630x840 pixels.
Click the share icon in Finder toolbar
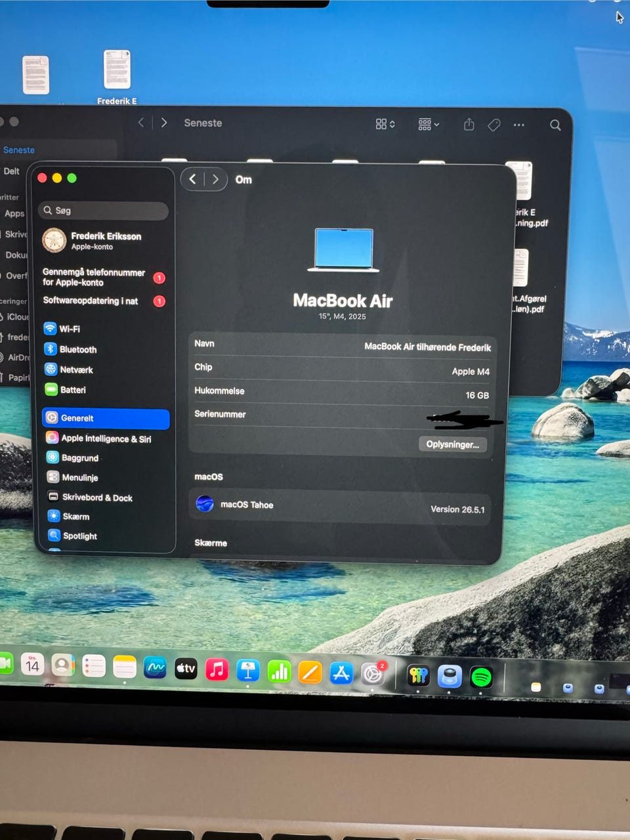pyautogui.click(x=469, y=124)
